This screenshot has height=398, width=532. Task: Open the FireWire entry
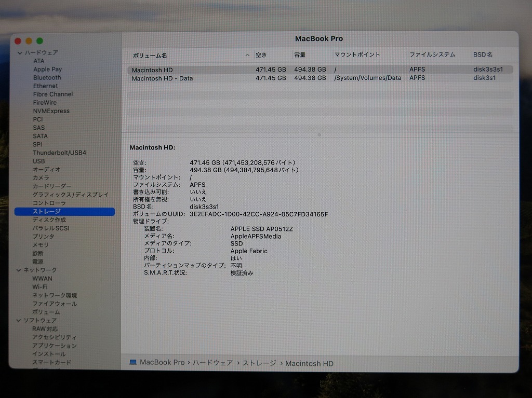pyautogui.click(x=45, y=103)
